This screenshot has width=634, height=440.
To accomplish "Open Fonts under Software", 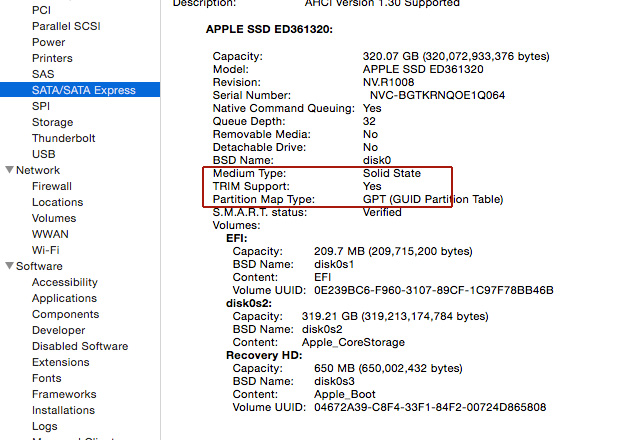I will coord(46,378).
